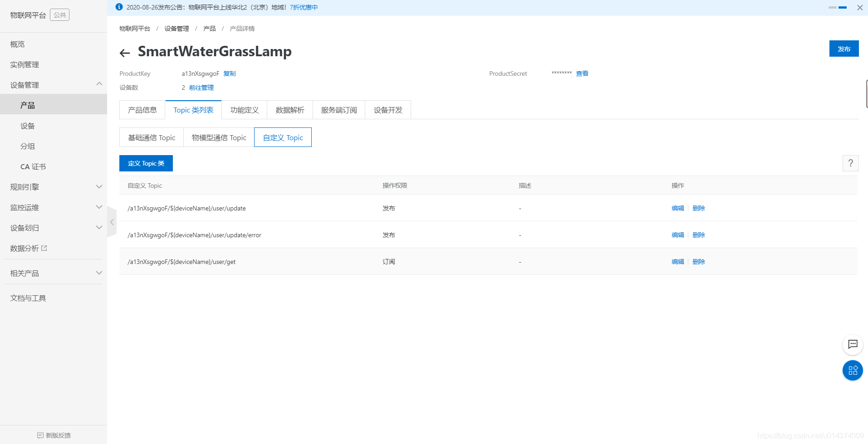Edit the /user/update/error topic

point(678,235)
